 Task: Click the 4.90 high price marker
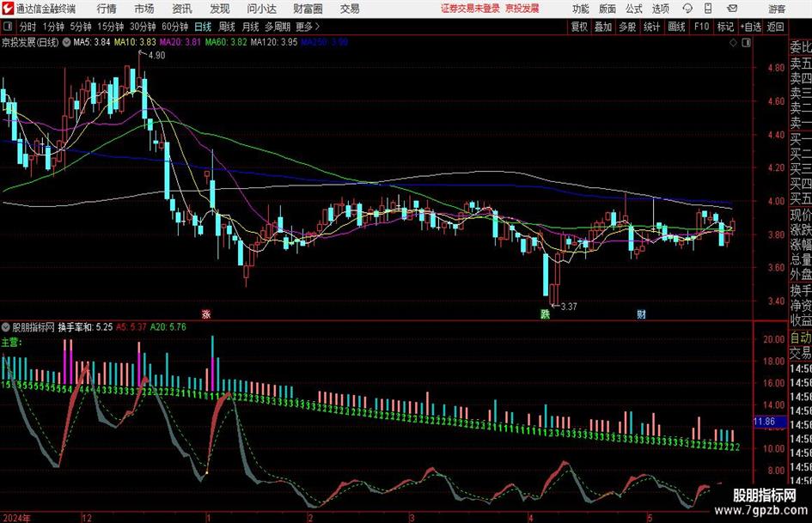(x=156, y=55)
